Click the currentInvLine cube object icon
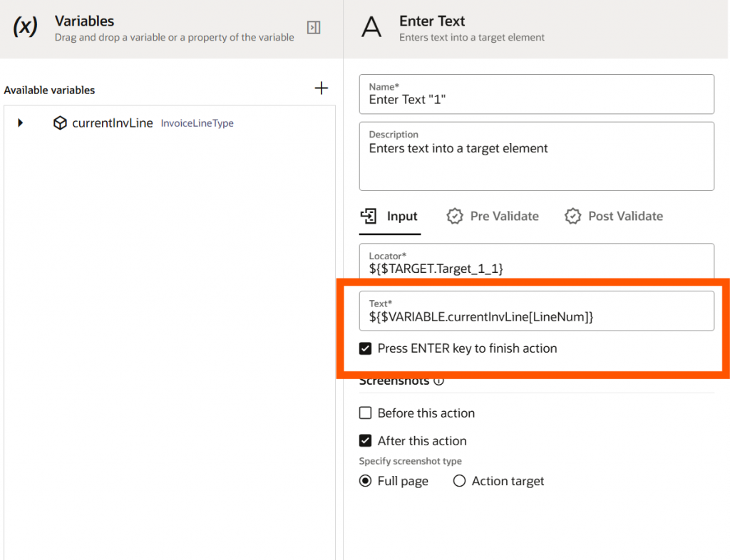The image size is (730, 560). tap(61, 123)
